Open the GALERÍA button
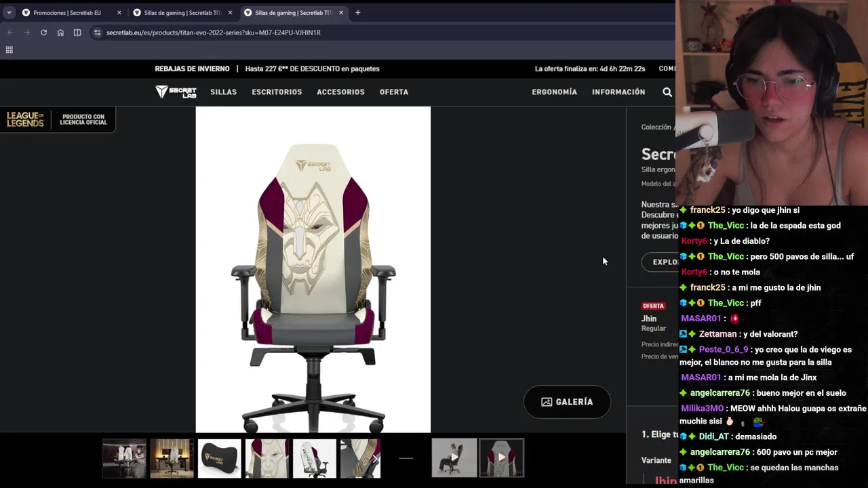This screenshot has width=868, height=488. click(x=567, y=402)
